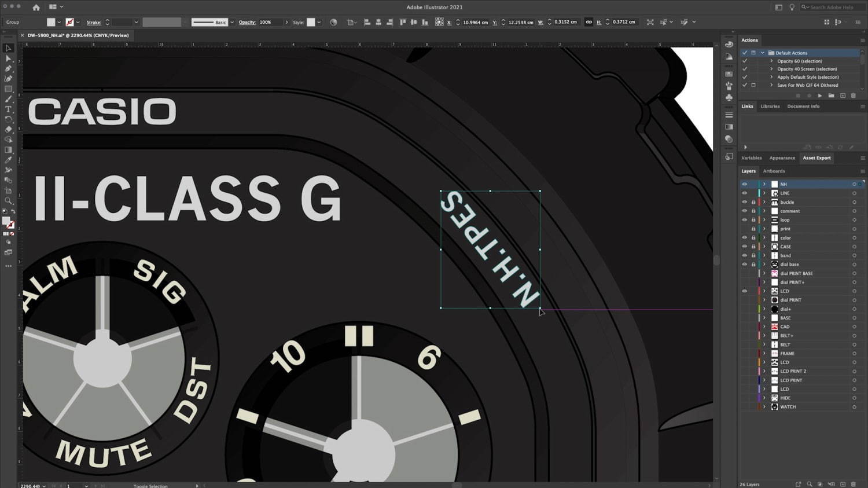Open the Transparency panel icon

[729, 139]
